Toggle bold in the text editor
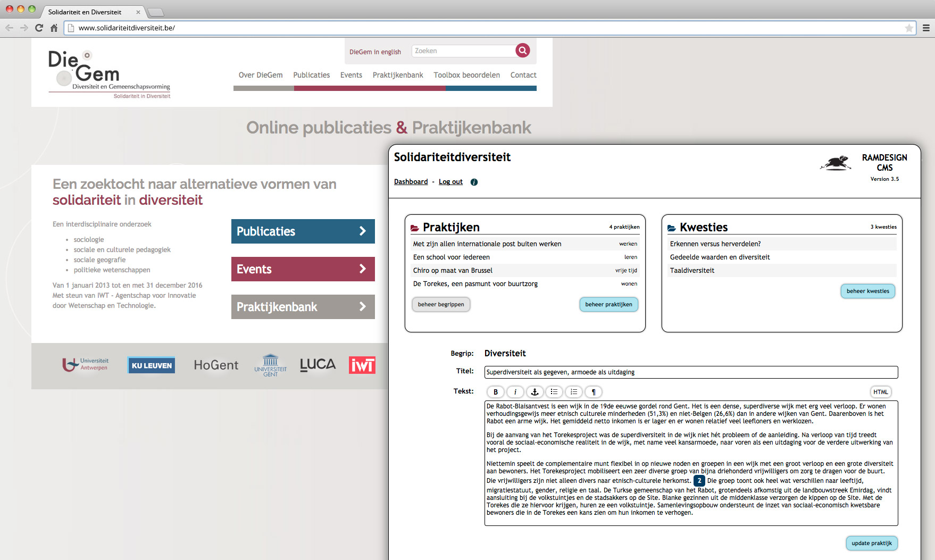This screenshot has width=935, height=560. (496, 392)
